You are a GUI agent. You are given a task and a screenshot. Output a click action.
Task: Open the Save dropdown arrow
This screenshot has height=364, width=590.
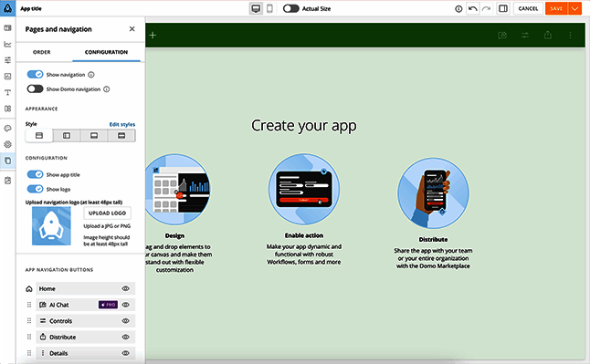click(x=574, y=8)
